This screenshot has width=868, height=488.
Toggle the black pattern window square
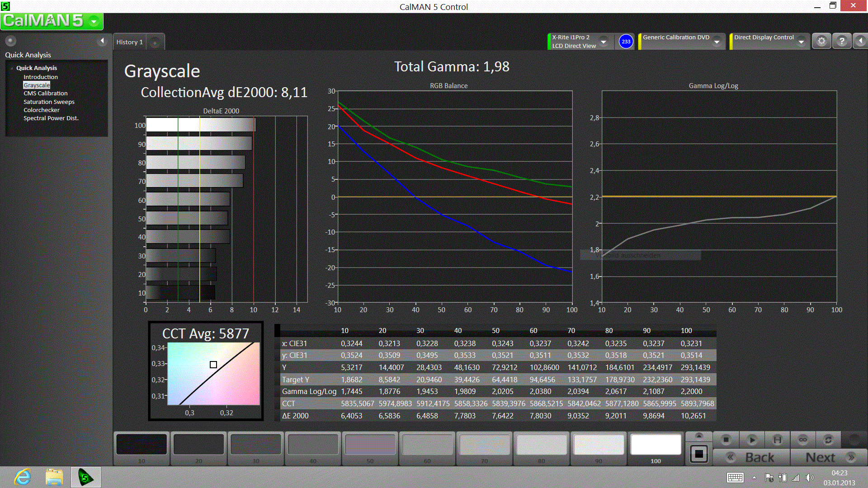[698, 454]
